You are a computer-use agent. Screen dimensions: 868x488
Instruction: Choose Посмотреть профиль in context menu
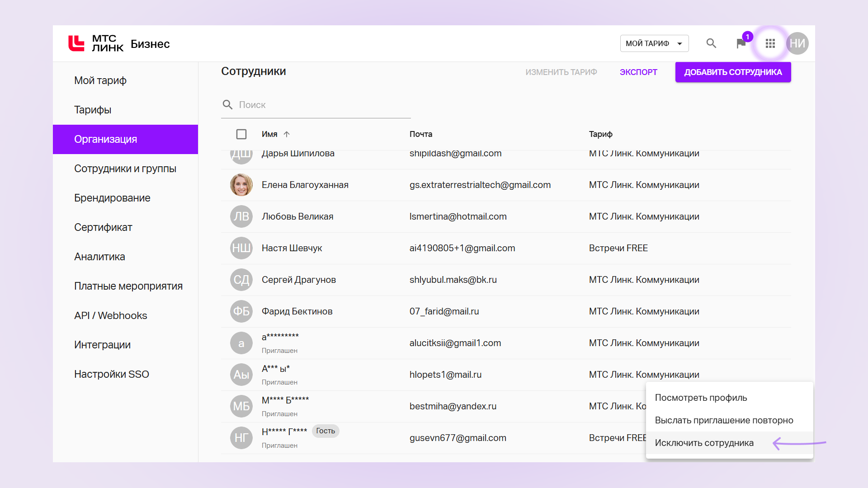coord(729,398)
